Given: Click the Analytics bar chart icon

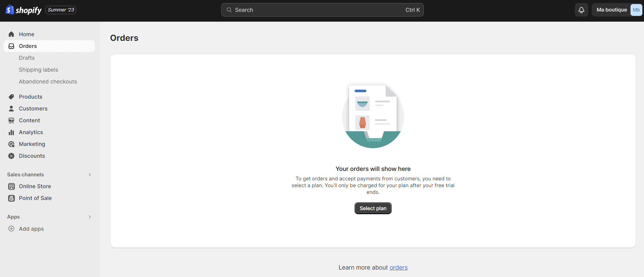Looking at the screenshot, I should (x=11, y=132).
